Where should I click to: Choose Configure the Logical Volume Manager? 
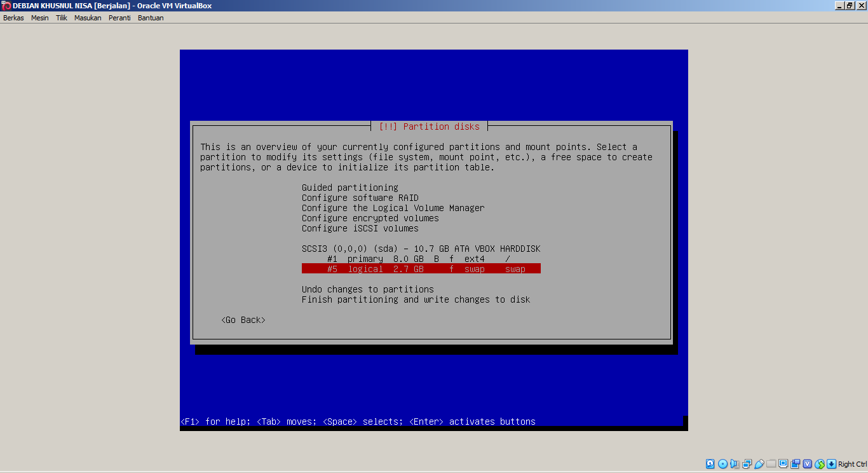tap(393, 208)
